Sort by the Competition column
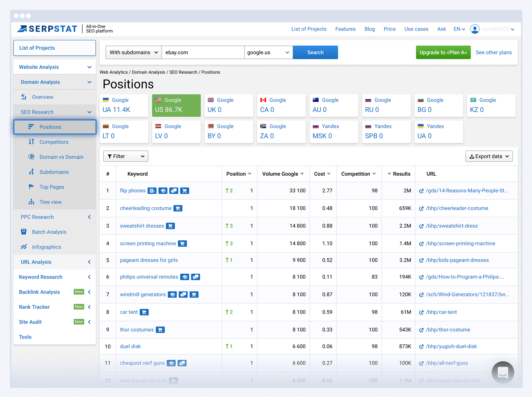Image resolution: width=532 pixels, height=397 pixels. 359,174
